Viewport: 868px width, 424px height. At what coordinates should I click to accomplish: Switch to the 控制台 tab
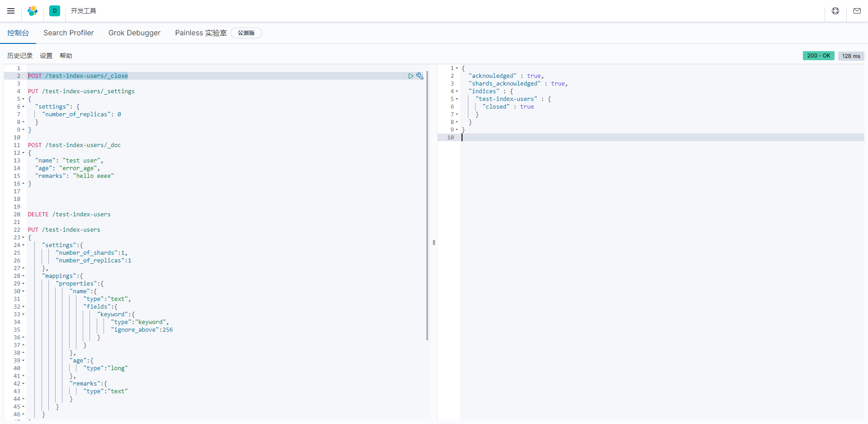[18, 33]
